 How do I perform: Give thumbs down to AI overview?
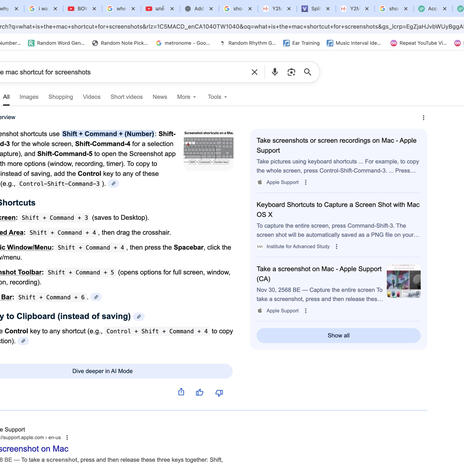pyautogui.click(x=219, y=393)
